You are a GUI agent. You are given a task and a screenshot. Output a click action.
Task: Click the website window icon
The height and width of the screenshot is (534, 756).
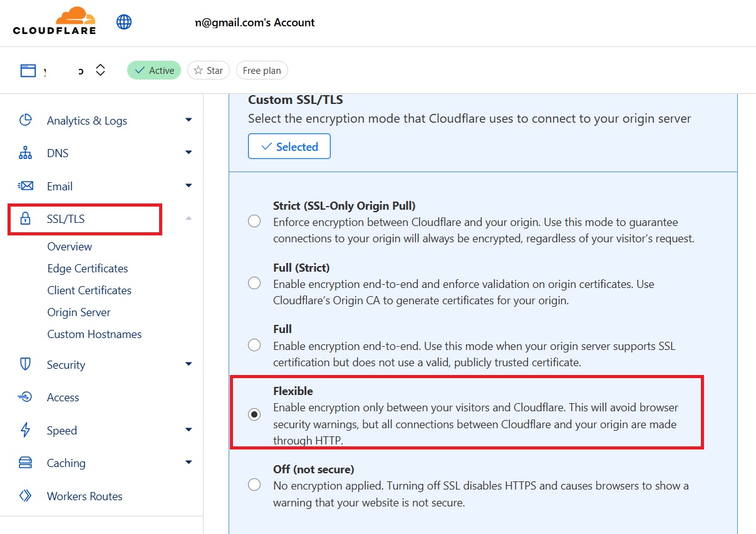point(28,70)
